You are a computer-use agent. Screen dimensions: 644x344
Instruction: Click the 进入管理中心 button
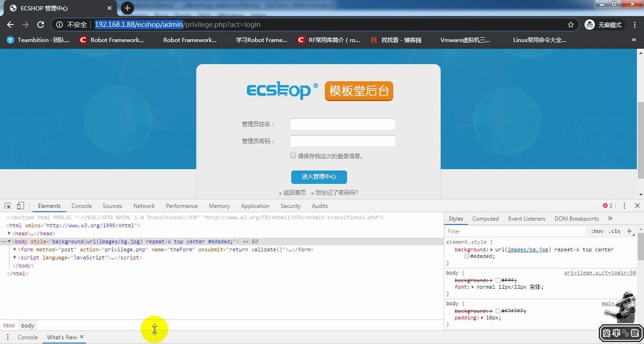[319, 177]
